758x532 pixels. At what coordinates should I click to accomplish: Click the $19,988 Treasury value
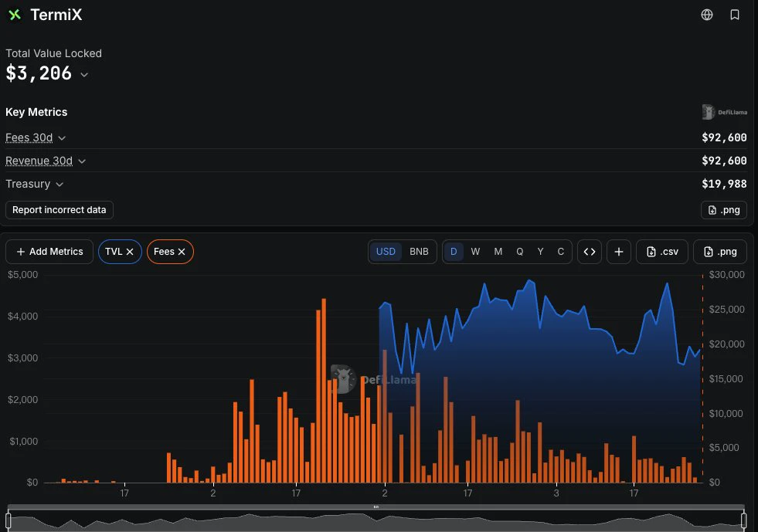(724, 184)
